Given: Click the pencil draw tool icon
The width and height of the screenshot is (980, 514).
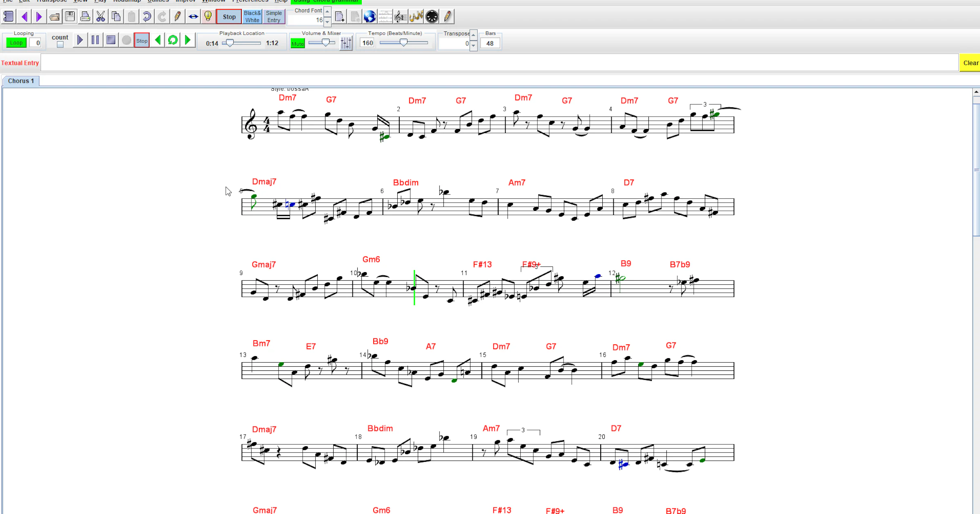Looking at the screenshot, I should point(177,17).
